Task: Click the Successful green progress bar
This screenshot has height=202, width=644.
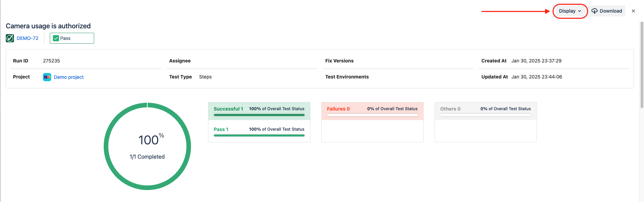Action: [259, 115]
